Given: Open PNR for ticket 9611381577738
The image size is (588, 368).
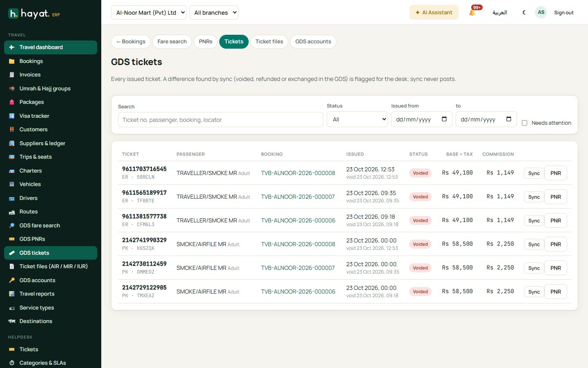Looking at the screenshot, I should coord(556,220).
